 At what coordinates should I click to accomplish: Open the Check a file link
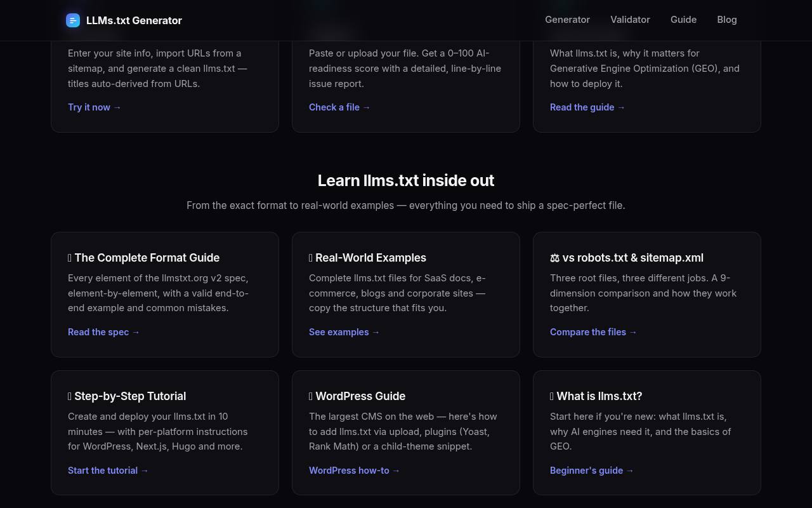[339, 107]
